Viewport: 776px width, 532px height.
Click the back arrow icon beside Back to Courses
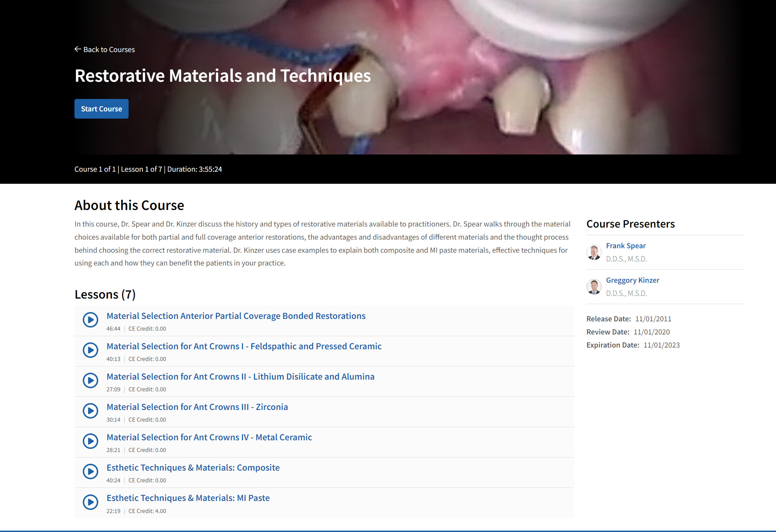tap(78, 49)
